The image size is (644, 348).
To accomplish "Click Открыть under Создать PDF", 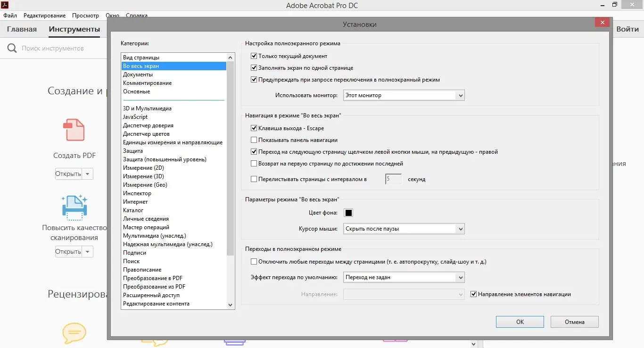I will [68, 174].
